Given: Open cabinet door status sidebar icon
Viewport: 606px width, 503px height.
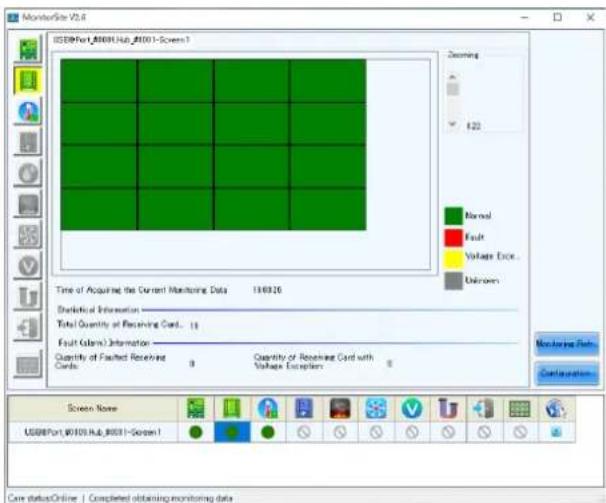Looking at the screenshot, I should 28,328.
